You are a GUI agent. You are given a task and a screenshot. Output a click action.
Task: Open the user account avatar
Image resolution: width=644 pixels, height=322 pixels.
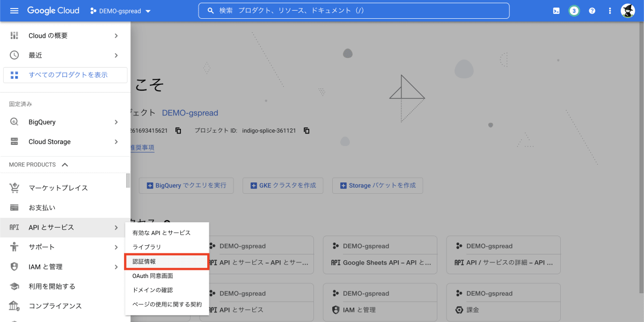tap(628, 11)
